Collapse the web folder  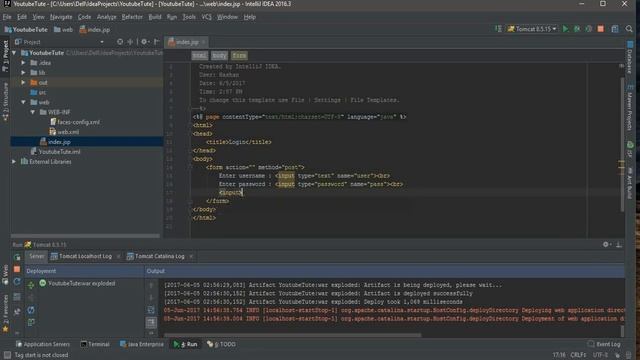(23, 102)
